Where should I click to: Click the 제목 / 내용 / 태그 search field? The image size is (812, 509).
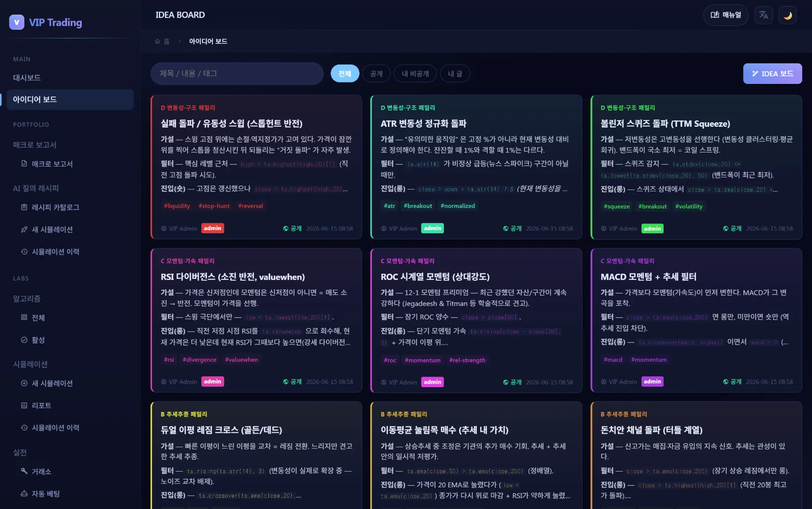[x=237, y=74]
